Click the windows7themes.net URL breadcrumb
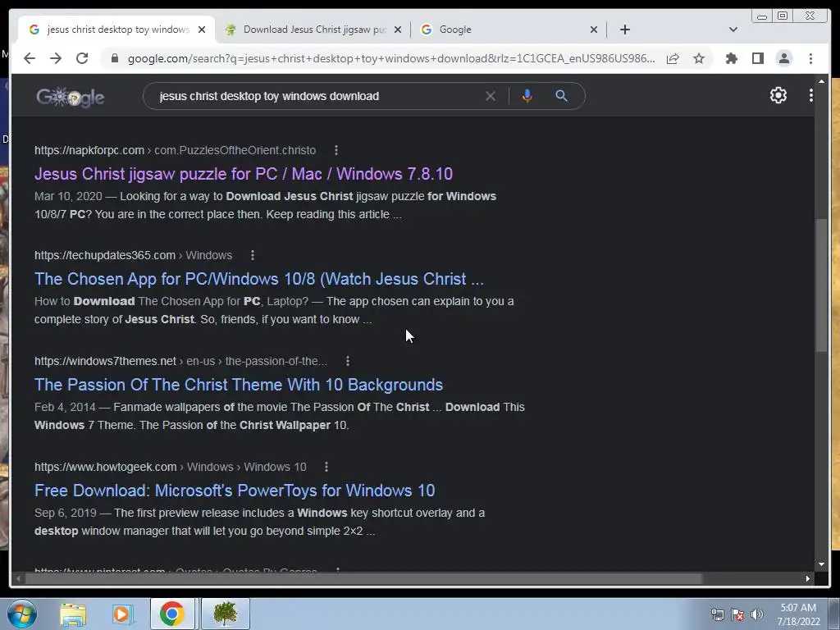 click(180, 361)
